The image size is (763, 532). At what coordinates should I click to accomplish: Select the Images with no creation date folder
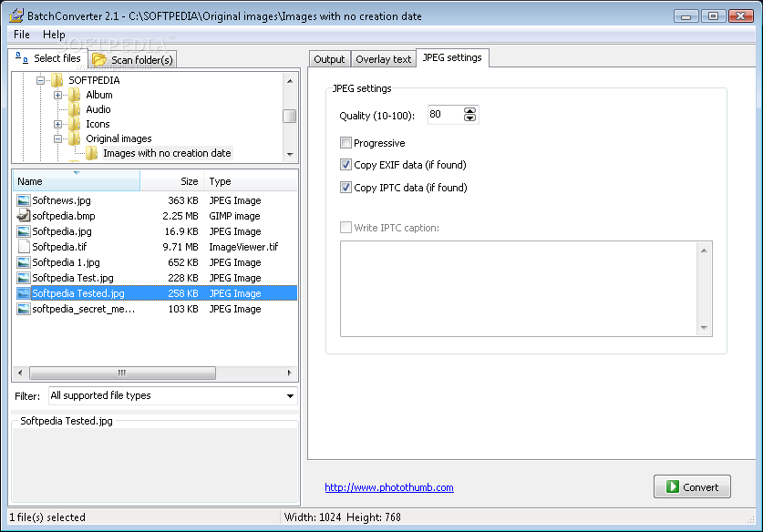point(167,153)
